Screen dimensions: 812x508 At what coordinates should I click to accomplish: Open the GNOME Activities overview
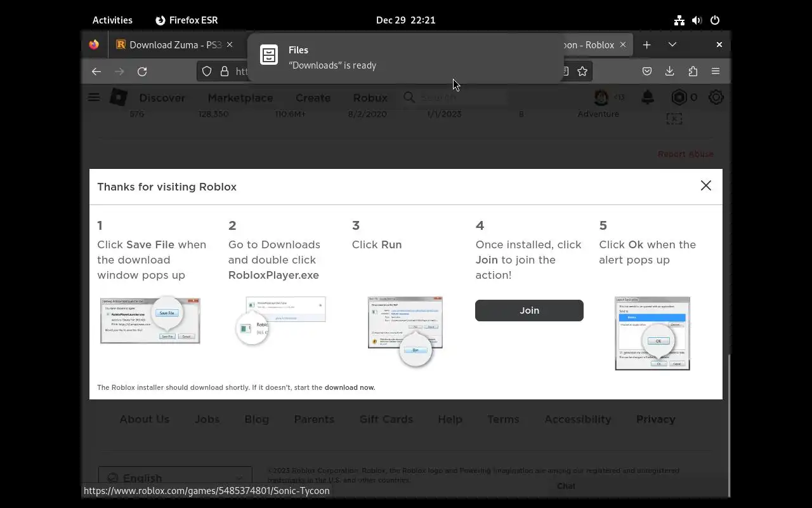112,20
